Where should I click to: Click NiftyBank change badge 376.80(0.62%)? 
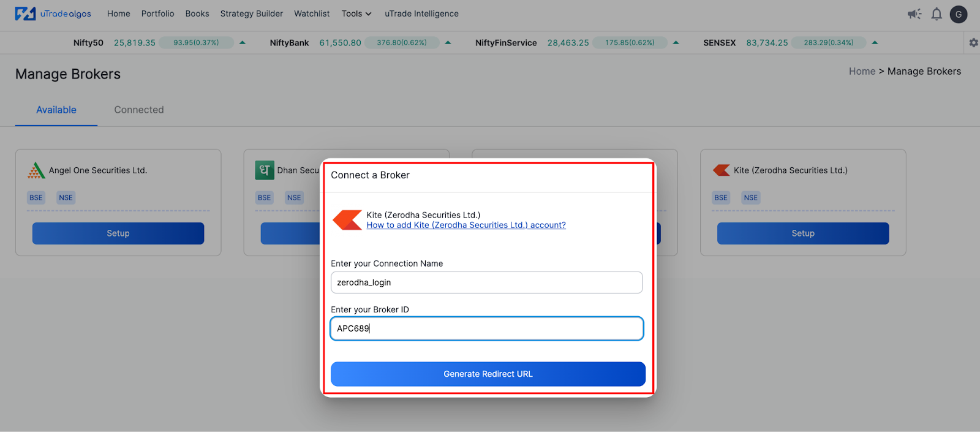(402, 43)
